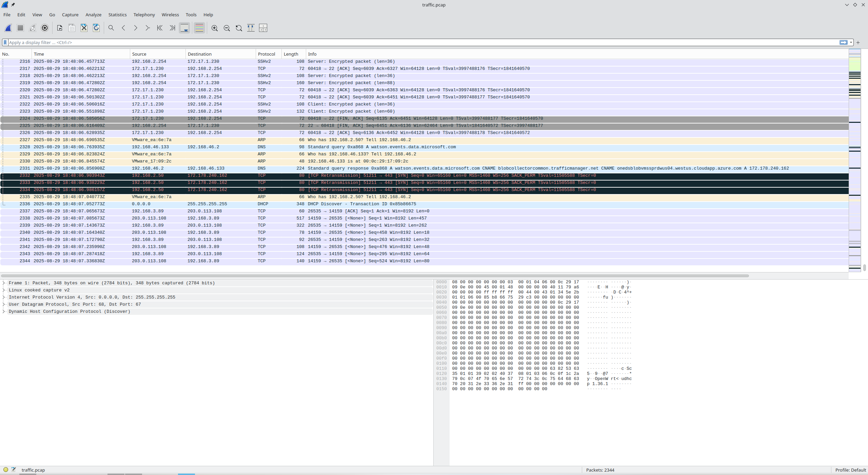This screenshot has height=475, width=868.
Task: Select packet 2324 FIN, ACK row
Action: tap(424, 118)
